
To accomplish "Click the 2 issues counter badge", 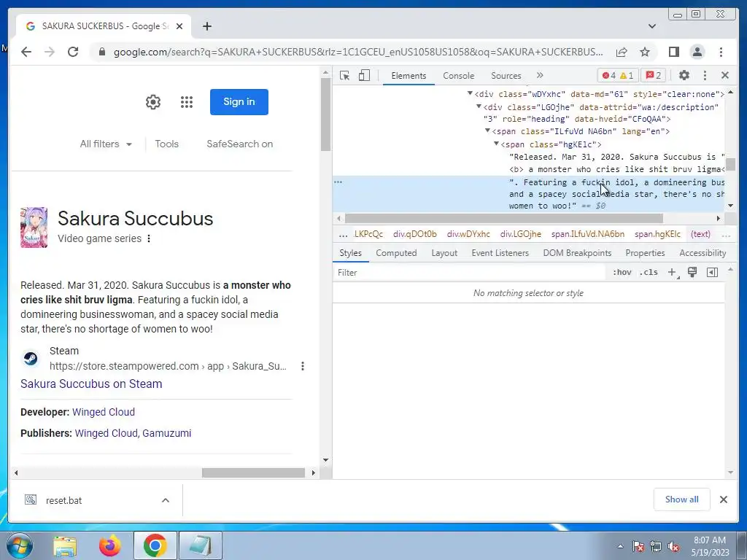I will click(654, 76).
